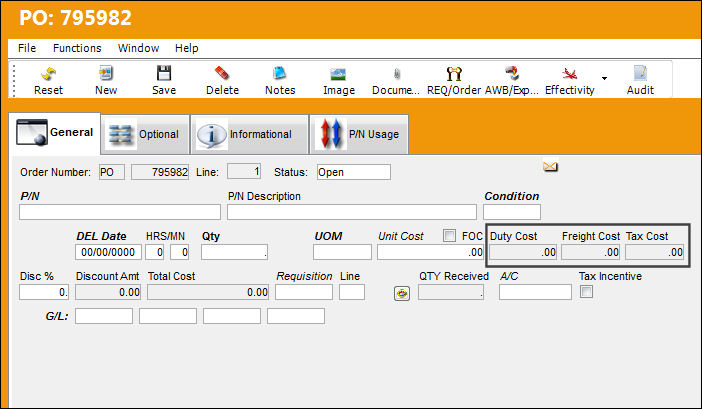Open the Functions menu
The image size is (702, 409).
tap(77, 48)
